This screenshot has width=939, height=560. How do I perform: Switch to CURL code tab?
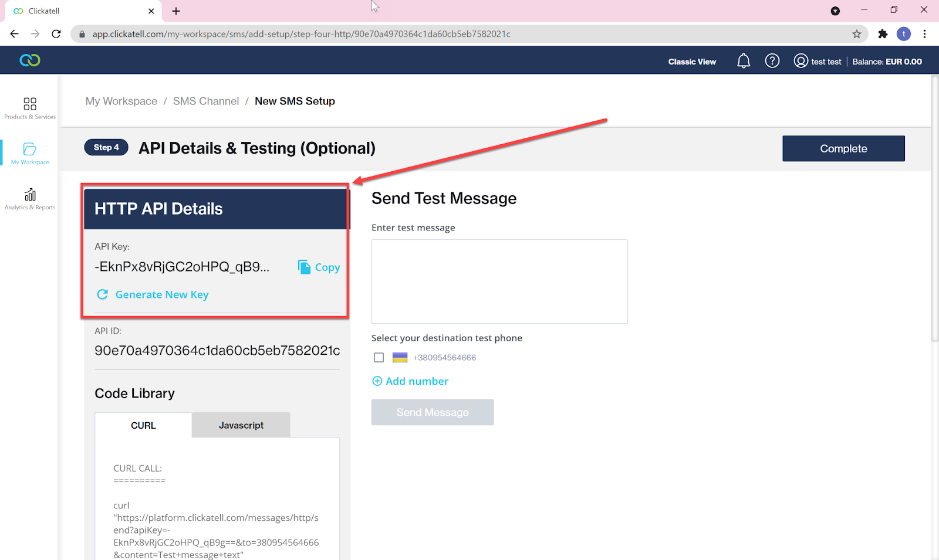(x=143, y=425)
